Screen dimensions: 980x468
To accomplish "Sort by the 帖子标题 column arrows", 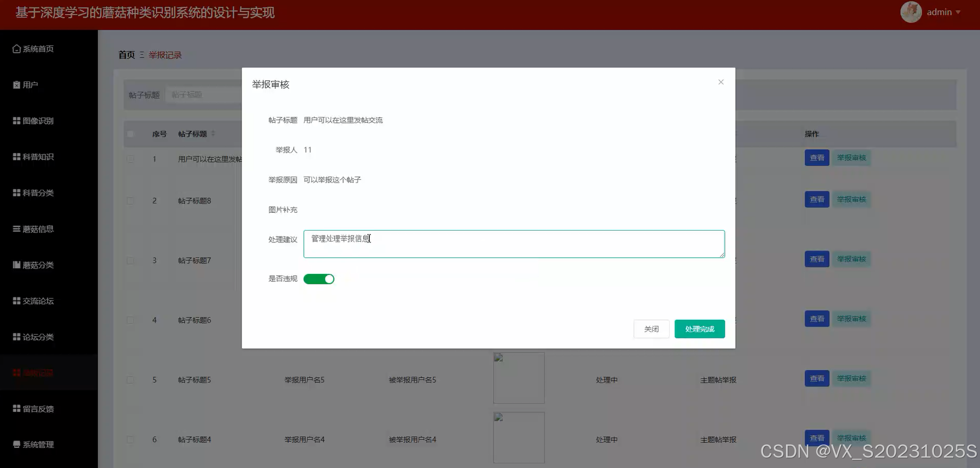I will point(213,134).
